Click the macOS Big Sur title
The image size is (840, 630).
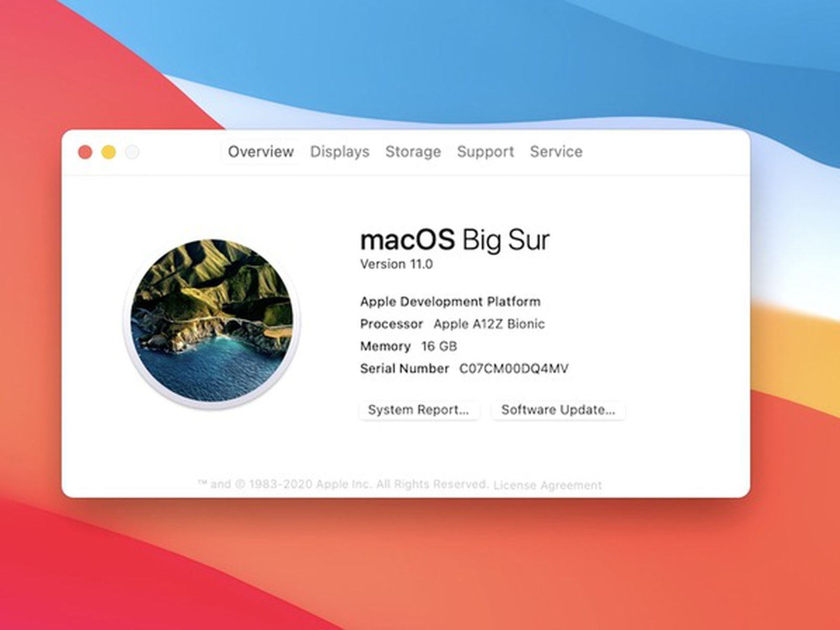coord(455,240)
